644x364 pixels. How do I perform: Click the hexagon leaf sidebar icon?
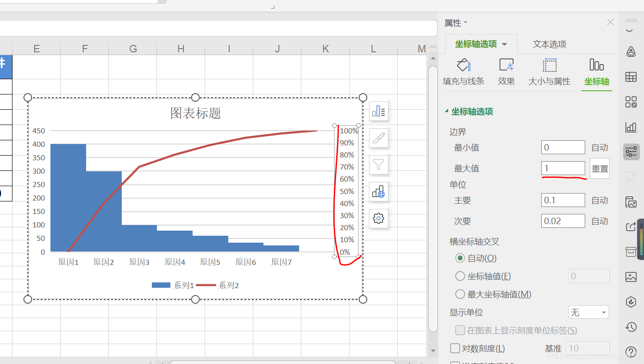[631, 302]
